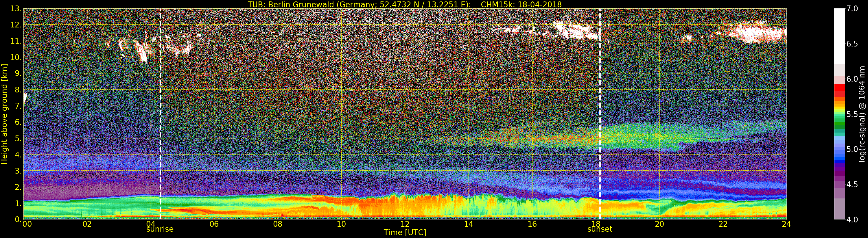
Task: Click the '06' time tick label
Action: click(x=214, y=224)
